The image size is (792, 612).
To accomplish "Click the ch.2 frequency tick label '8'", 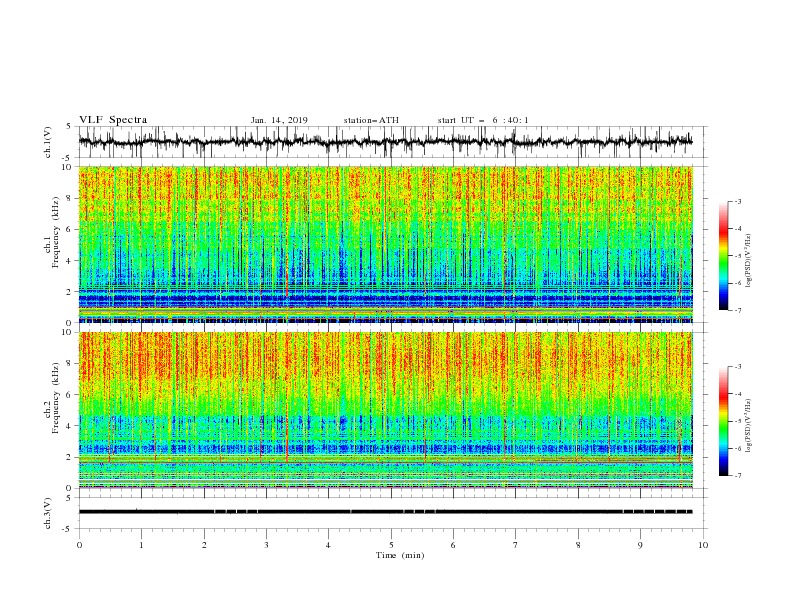I will [x=70, y=364].
